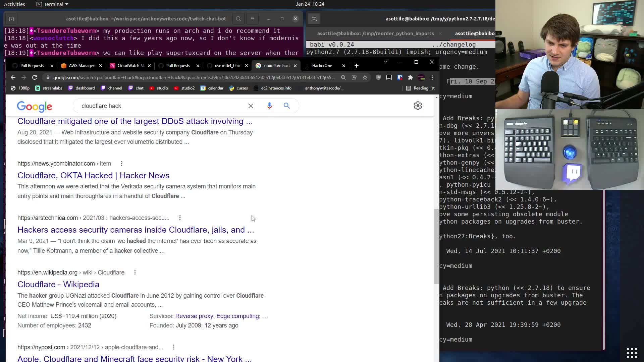Follow the Reverse proxy services link

coord(194,316)
